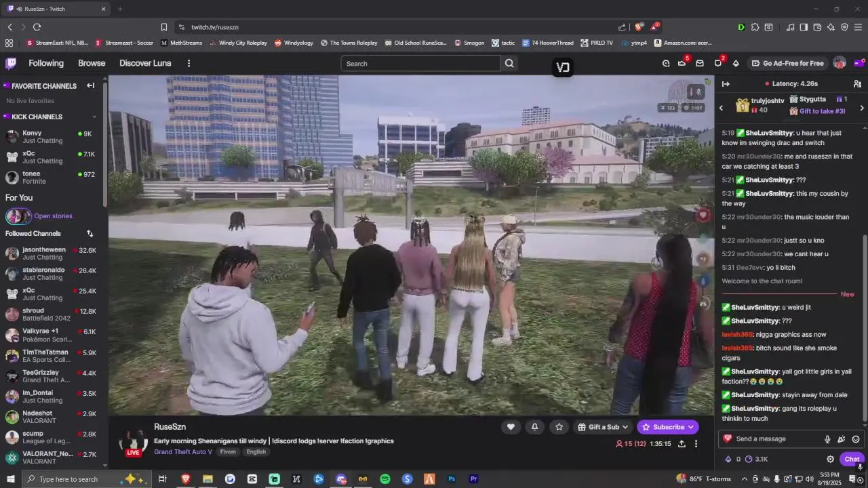Sort followed channels list
Screen dimensions: 868x488
[x=90, y=234]
